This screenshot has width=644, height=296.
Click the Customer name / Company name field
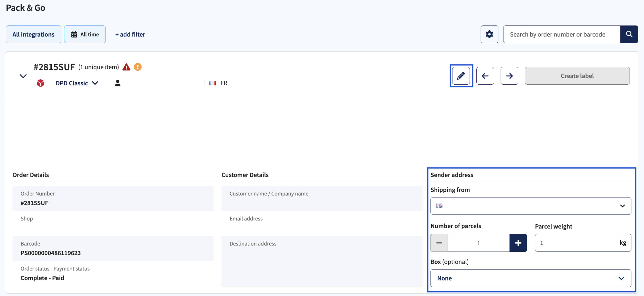(322, 199)
